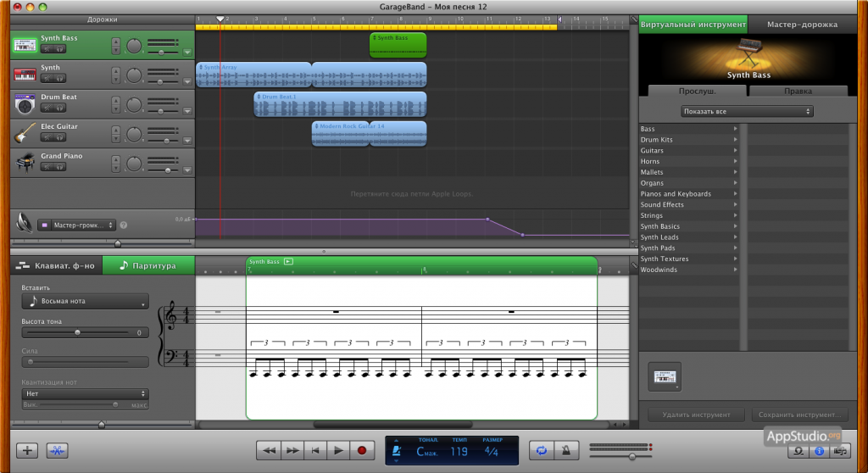Mute the Grand Piano track
The width and height of the screenshot is (868, 473).
click(47, 167)
